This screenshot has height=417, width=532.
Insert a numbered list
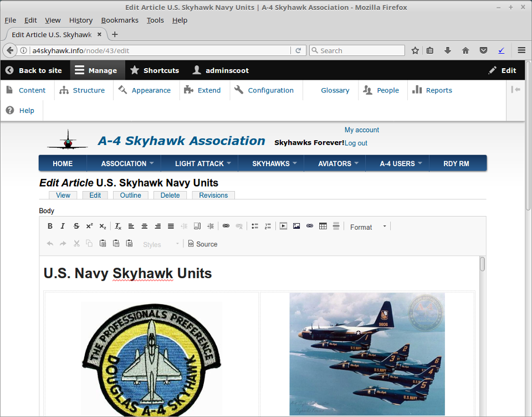268,226
